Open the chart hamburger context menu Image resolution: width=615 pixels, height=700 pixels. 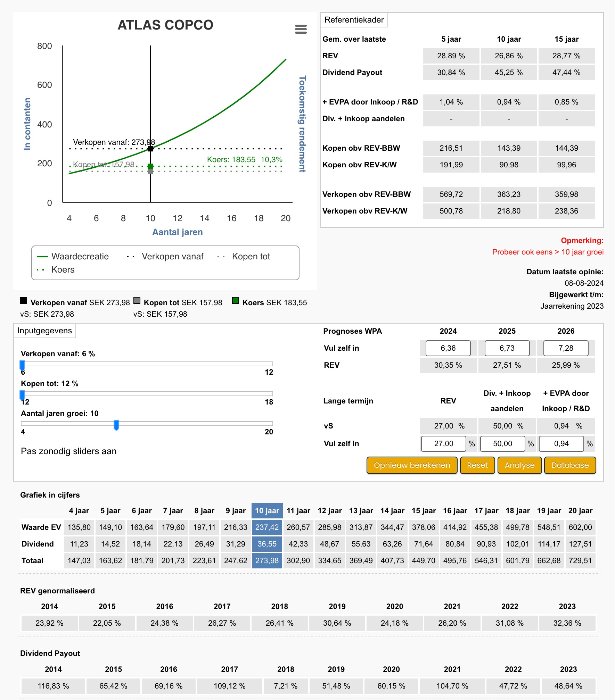pos(301,29)
